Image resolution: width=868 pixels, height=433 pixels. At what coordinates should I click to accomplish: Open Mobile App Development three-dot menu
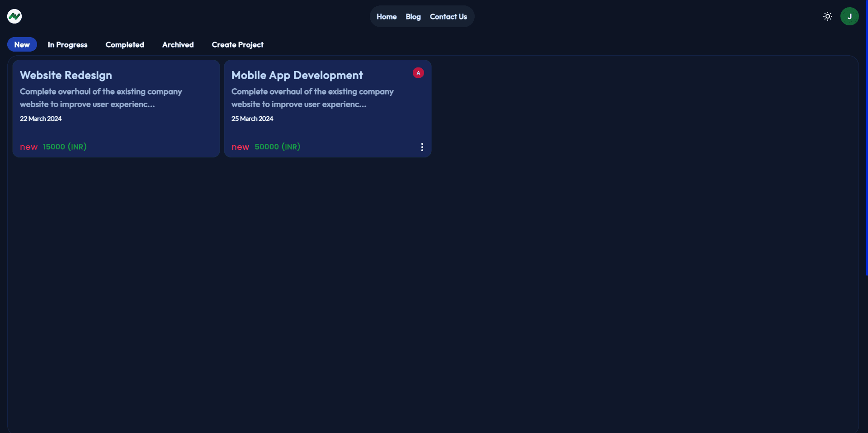422,147
